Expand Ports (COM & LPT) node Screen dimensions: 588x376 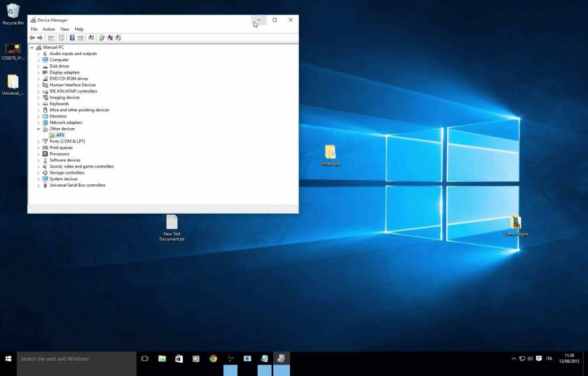coord(38,141)
